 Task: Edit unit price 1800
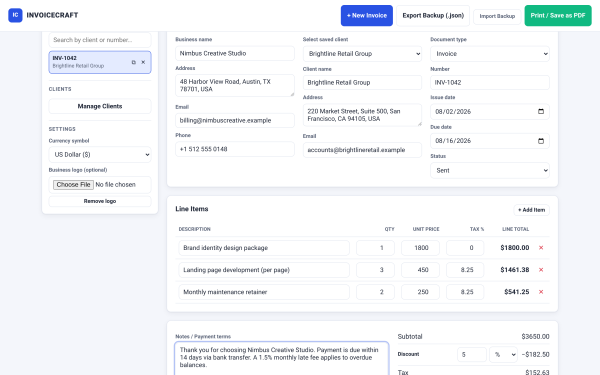pyautogui.click(x=421, y=248)
